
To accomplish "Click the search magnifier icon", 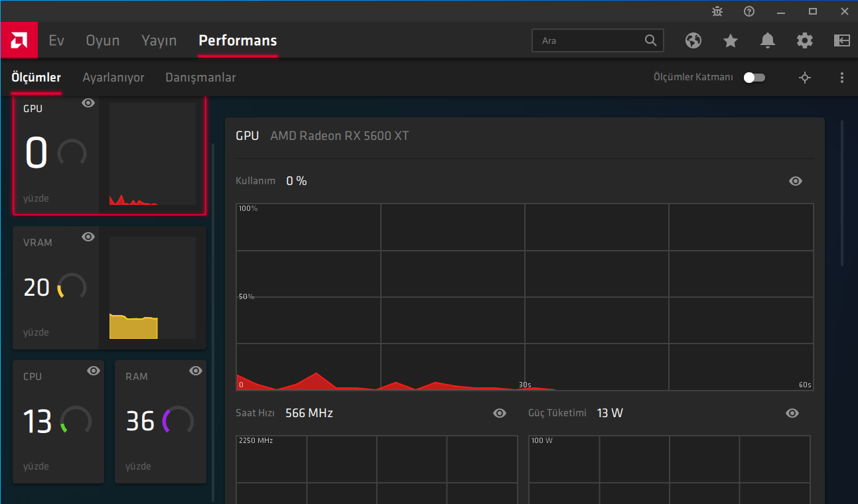I will point(650,40).
